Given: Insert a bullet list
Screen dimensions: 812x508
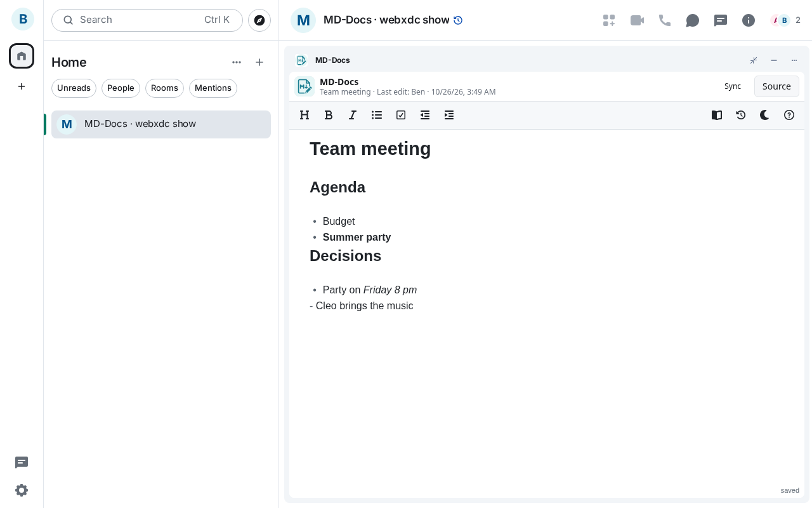Looking at the screenshot, I should pyautogui.click(x=377, y=115).
